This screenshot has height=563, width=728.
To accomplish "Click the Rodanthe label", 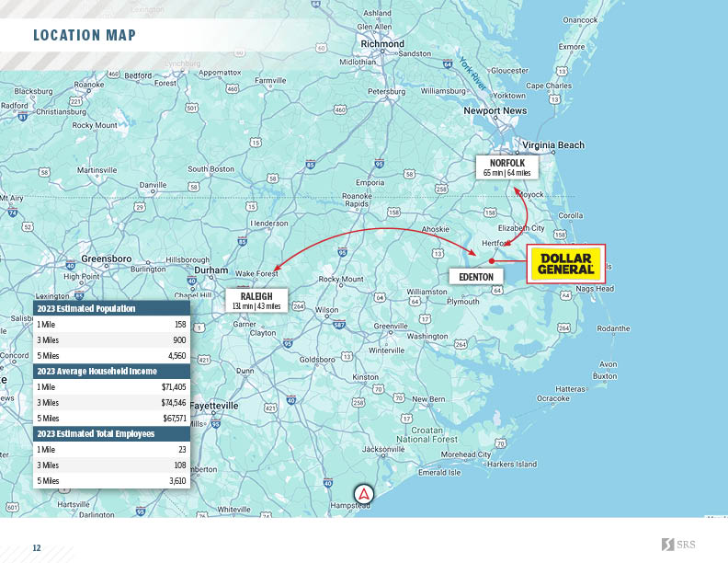I will point(613,328).
